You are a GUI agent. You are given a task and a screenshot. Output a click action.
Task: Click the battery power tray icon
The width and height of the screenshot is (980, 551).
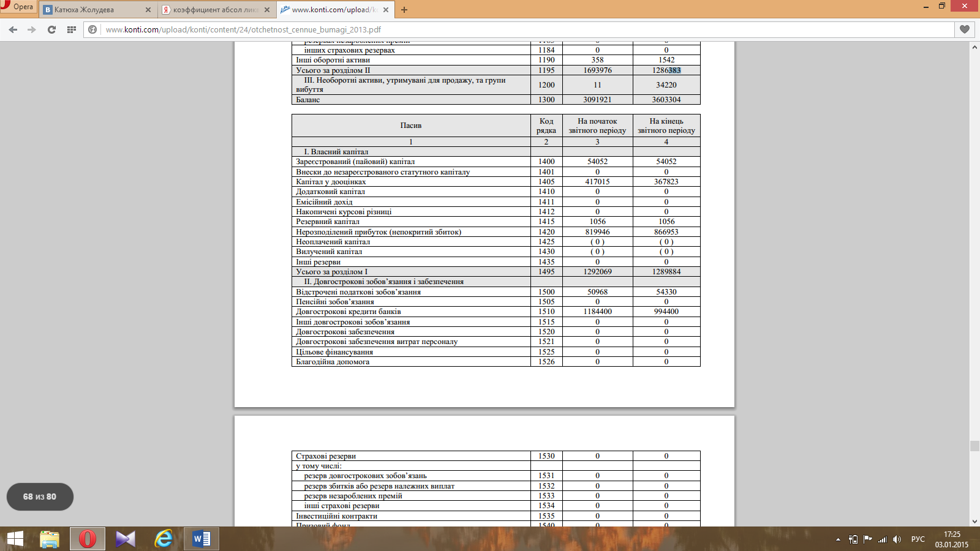click(x=853, y=539)
